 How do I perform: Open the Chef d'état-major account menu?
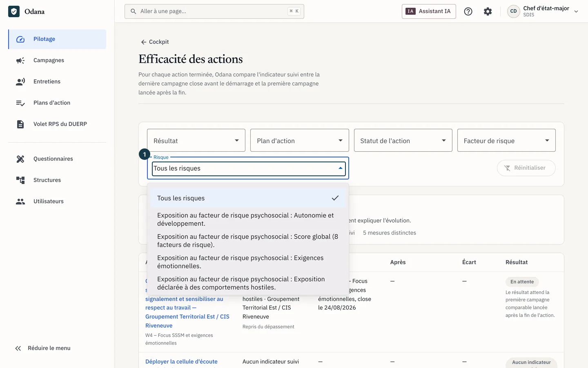(x=543, y=11)
